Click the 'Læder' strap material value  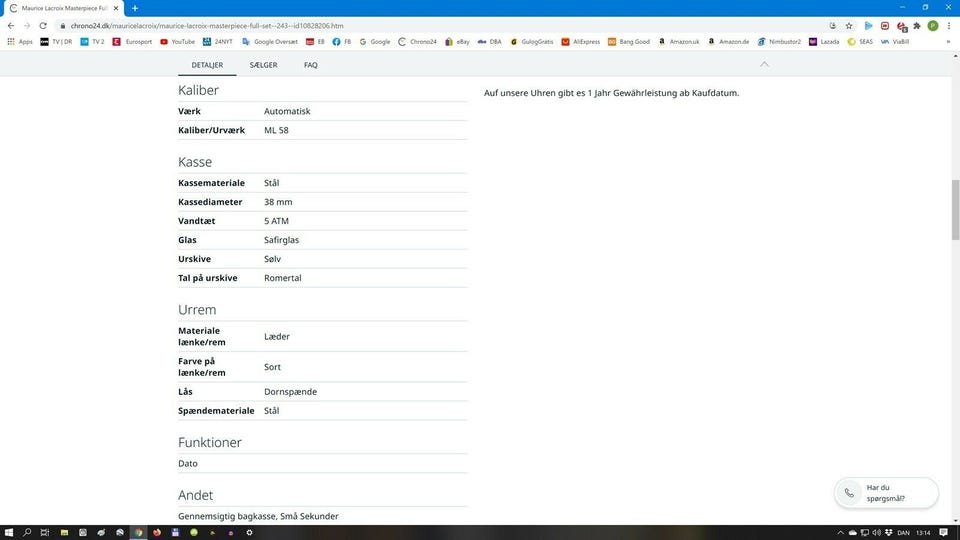coord(277,337)
